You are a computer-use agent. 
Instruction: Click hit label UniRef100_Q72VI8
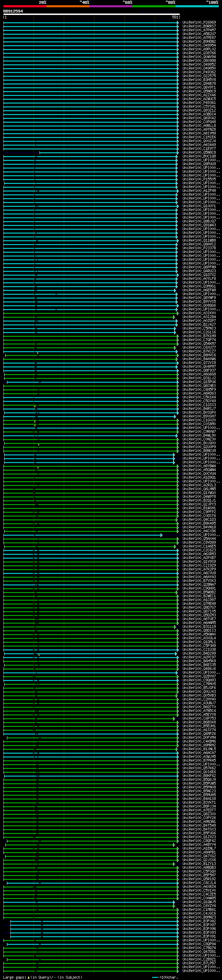pyautogui.click(x=199, y=363)
